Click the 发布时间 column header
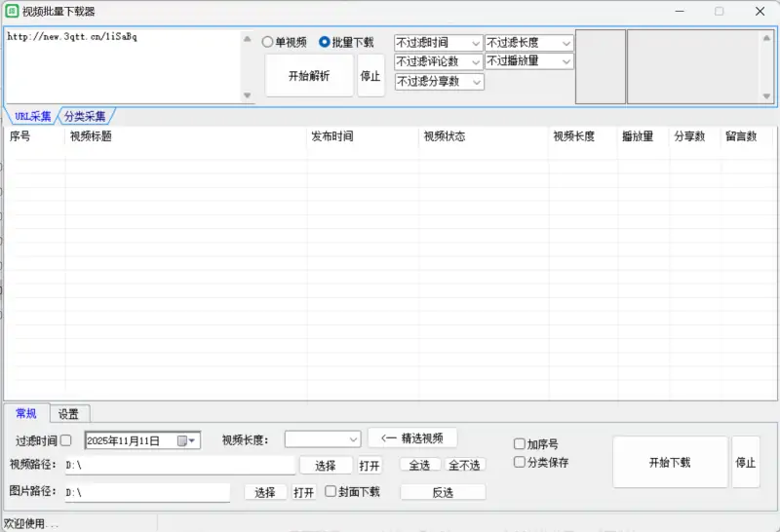780x532 pixels. (x=363, y=136)
